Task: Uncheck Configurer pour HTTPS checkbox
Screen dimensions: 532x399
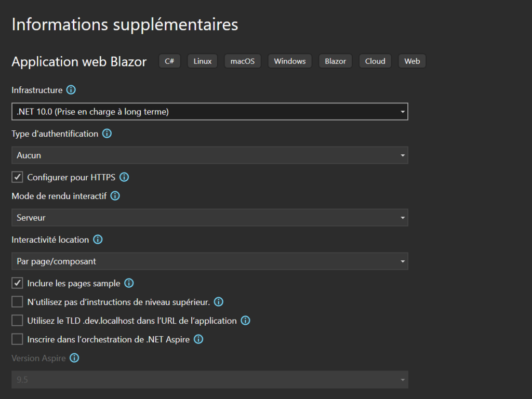Action: pyautogui.click(x=18, y=177)
